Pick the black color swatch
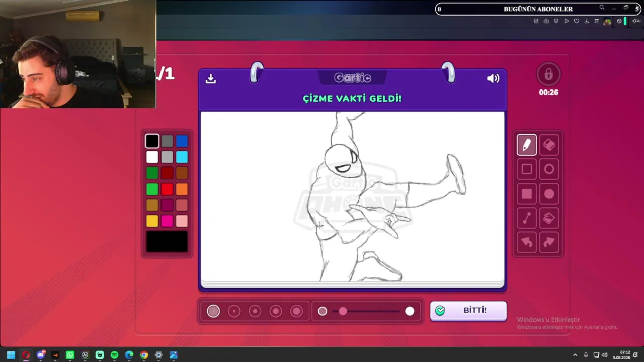The height and width of the screenshot is (362, 644). click(152, 141)
